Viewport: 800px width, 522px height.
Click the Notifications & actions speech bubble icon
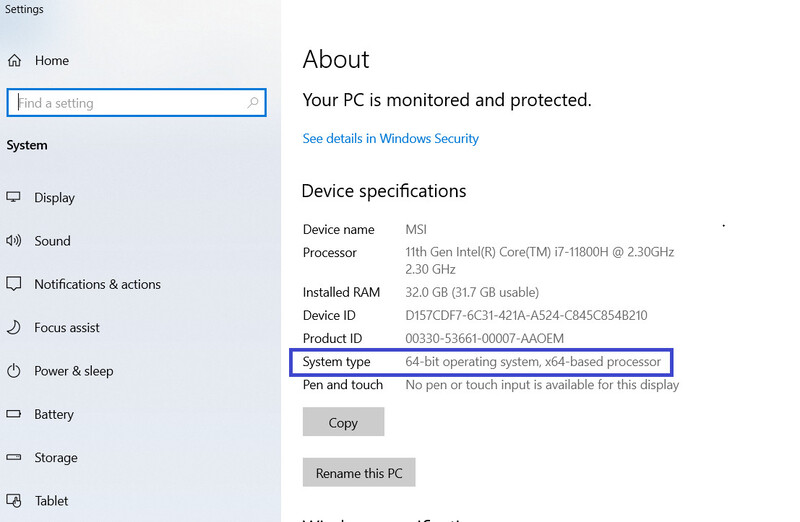coord(14,284)
